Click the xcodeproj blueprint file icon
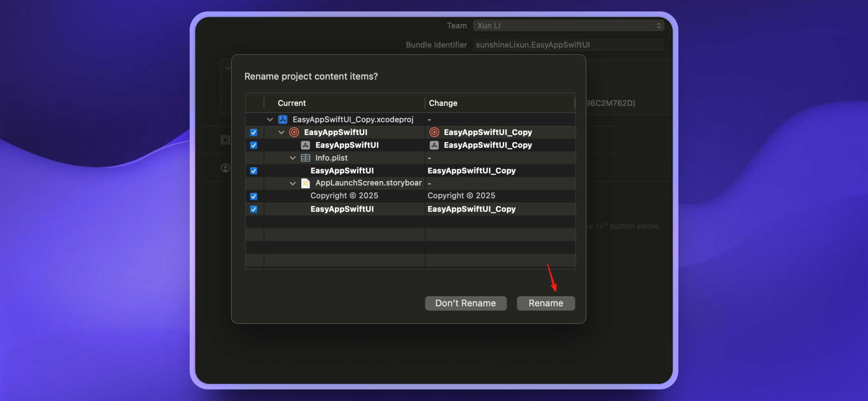Image resolution: width=868 pixels, height=401 pixels. pyautogui.click(x=282, y=120)
